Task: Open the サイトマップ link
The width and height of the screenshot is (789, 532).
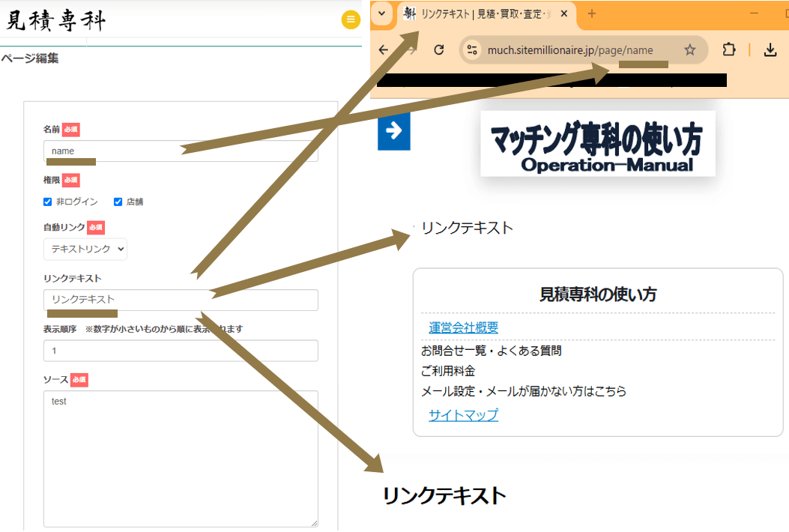Action: (464, 415)
